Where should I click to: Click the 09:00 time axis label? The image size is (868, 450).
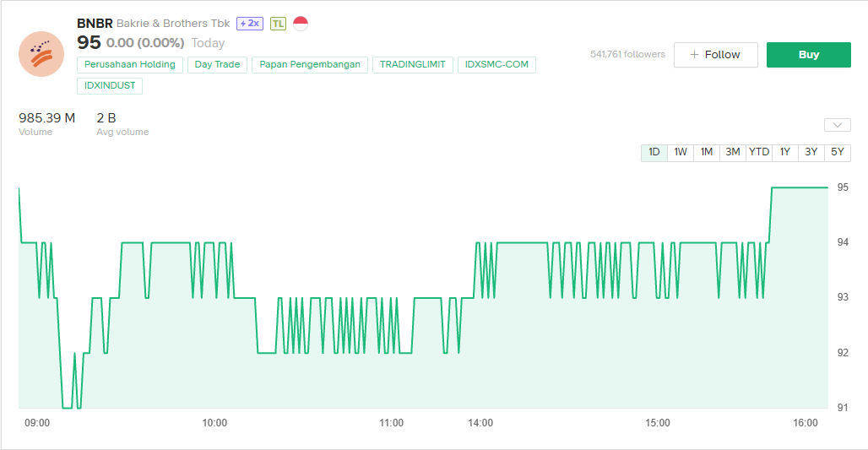point(37,423)
